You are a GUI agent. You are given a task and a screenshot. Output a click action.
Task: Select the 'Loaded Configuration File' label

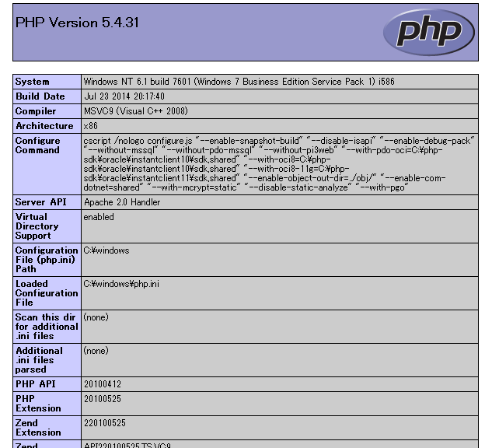tap(47, 293)
